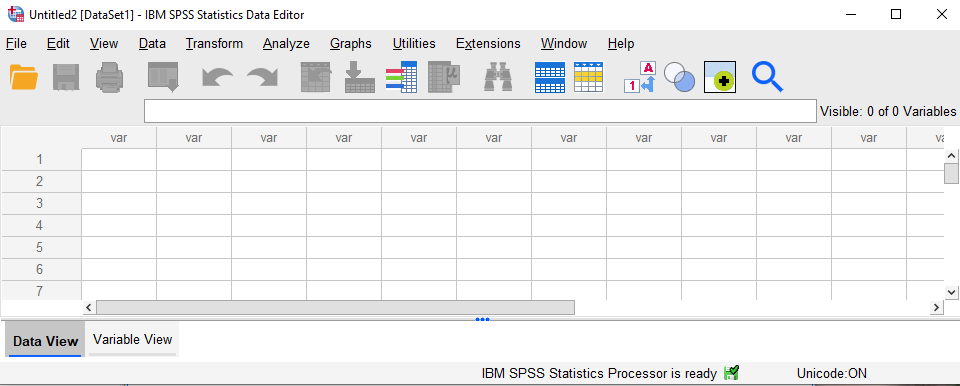The height and width of the screenshot is (386, 960).
Task: Click the Run descriptive statistics mu icon
Action: pos(444,77)
